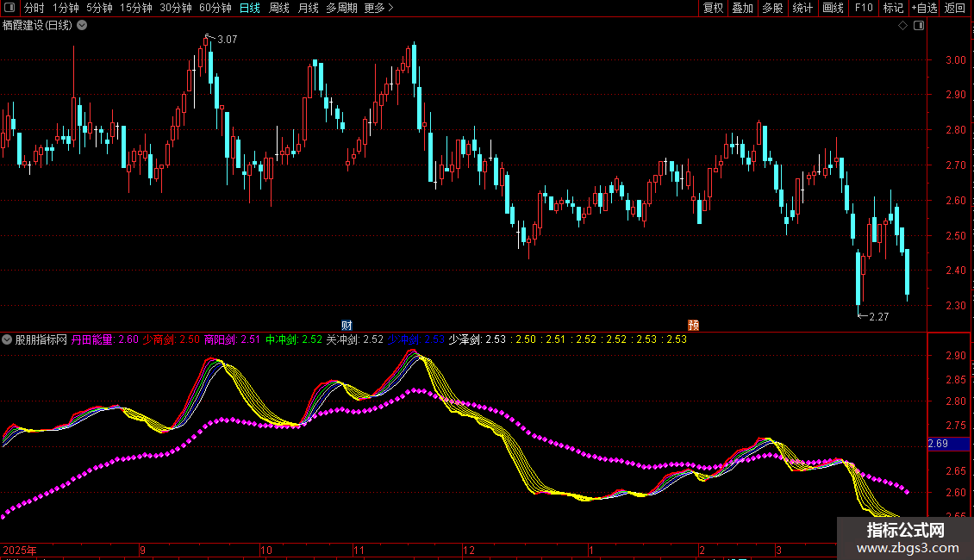Select the 60分钟 timeframe tab
This screenshot has height=560, width=974.
click(x=215, y=9)
